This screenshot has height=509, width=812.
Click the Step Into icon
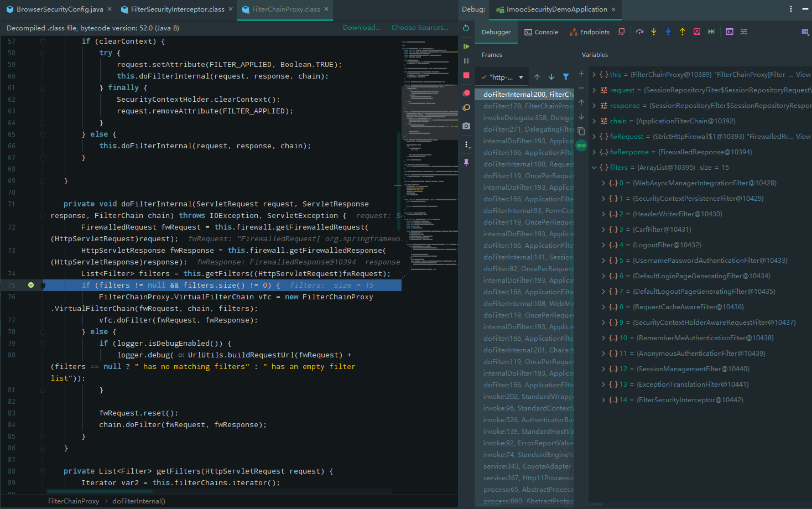(x=654, y=32)
